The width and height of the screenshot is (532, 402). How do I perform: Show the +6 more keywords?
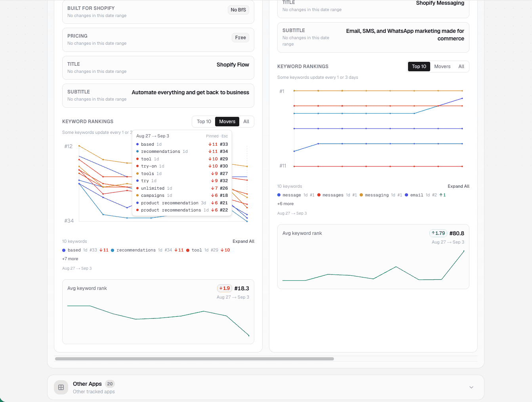pos(286,204)
